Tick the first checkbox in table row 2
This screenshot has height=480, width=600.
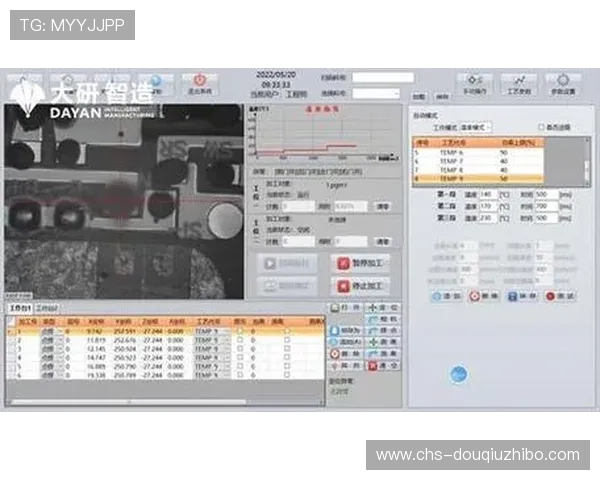coord(240,340)
